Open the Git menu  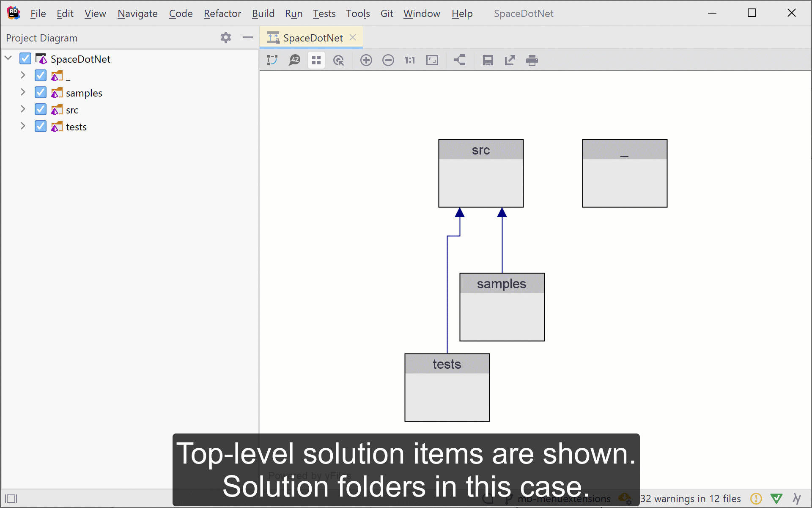387,14
